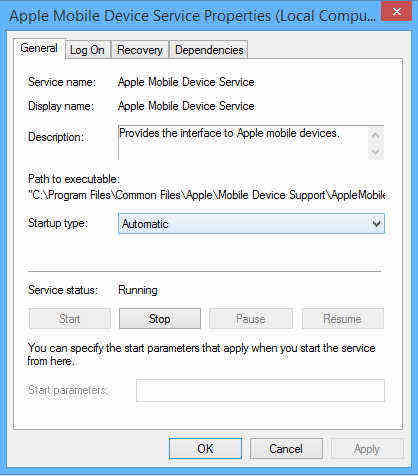The width and height of the screenshot is (418, 476).
Task: Confirm the dialog with OK
Action: click(205, 448)
